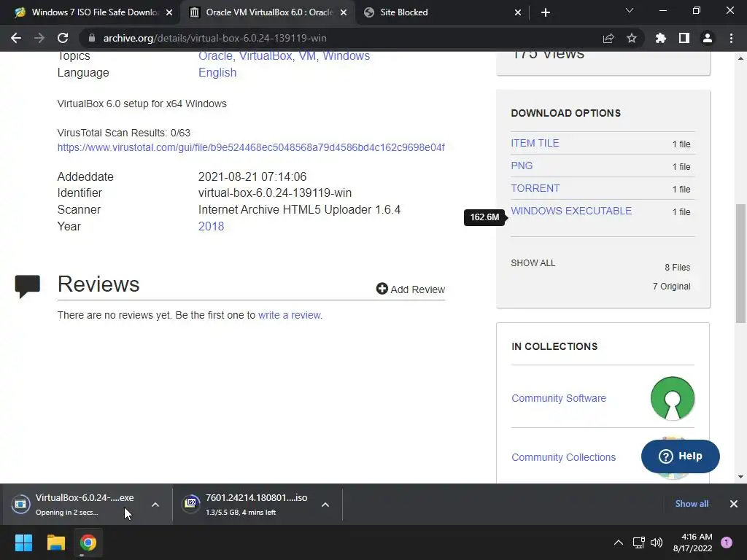This screenshot has height=560, width=747.
Task: Click the 2018 year link
Action: pyautogui.click(x=211, y=226)
